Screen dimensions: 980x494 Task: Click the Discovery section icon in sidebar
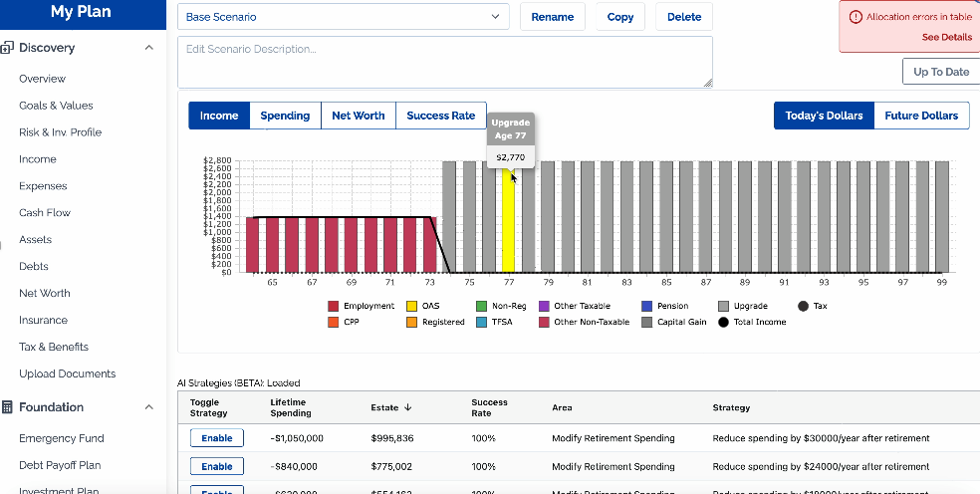(7, 48)
